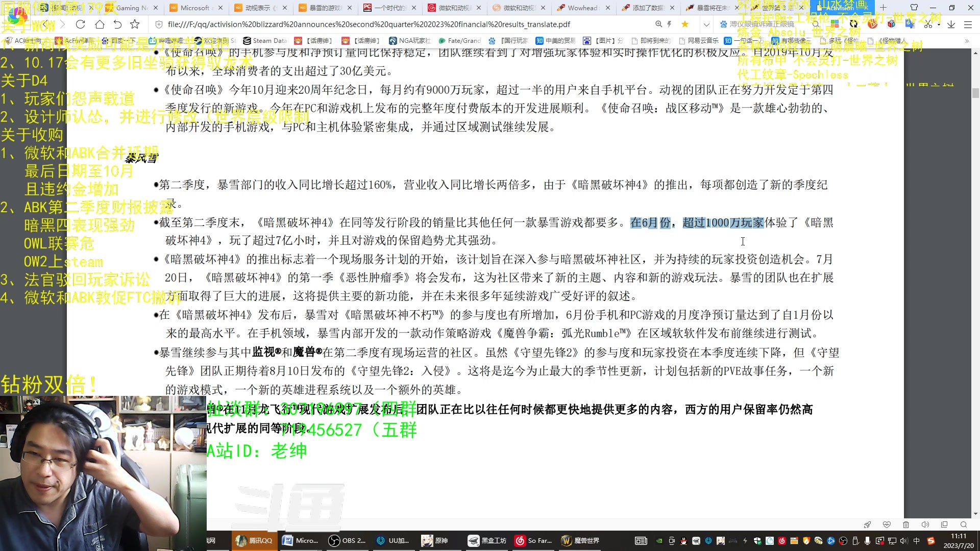Switch to the 添加了数据 tab

pyautogui.click(x=648, y=8)
